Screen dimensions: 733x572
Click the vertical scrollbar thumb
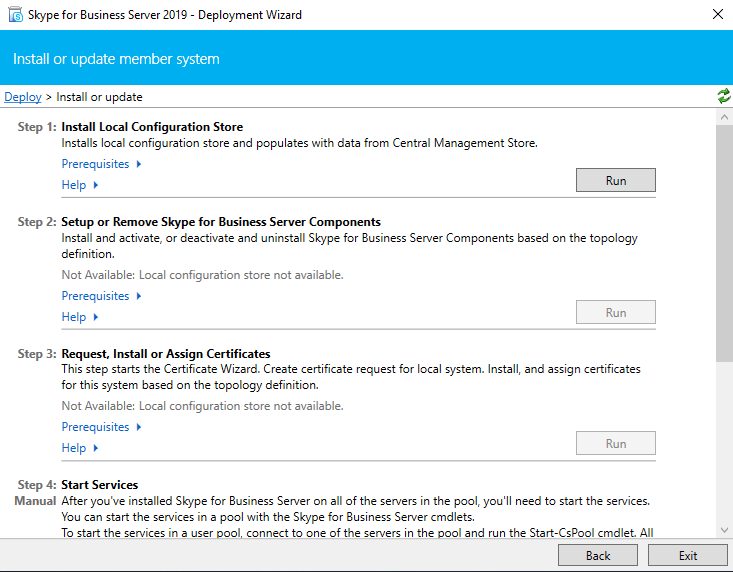coord(724,240)
